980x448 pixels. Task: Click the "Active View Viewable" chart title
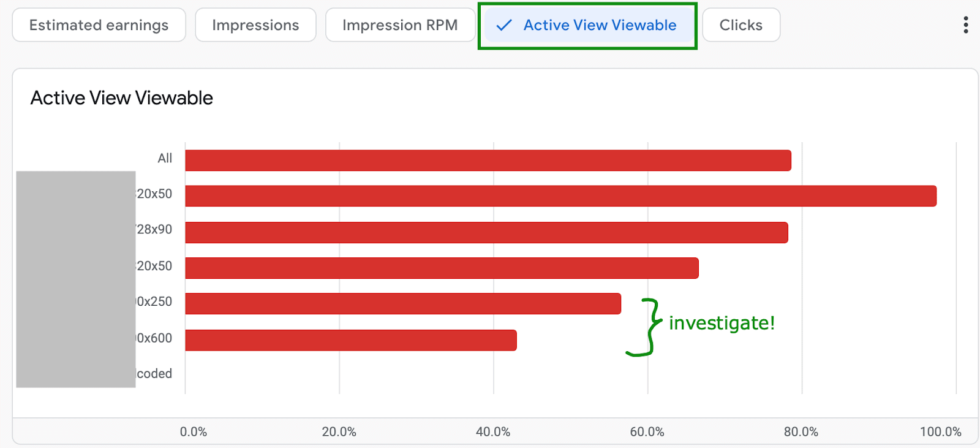[122, 98]
